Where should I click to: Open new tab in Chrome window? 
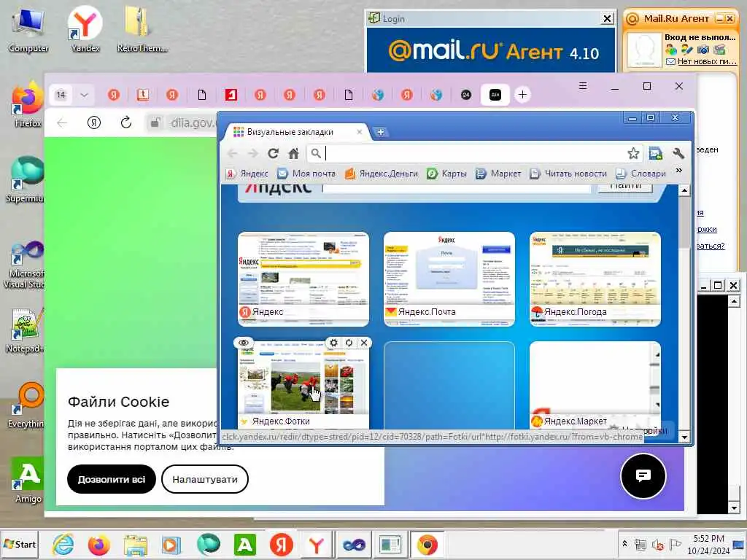point(380,132)
